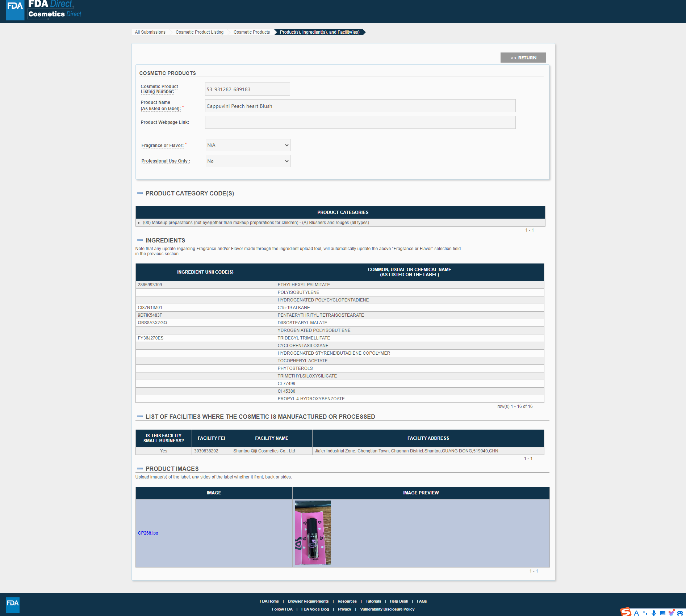Screen dimensions: 686x616
Task: Click the blush product image preview
Action: click(313, 533)
